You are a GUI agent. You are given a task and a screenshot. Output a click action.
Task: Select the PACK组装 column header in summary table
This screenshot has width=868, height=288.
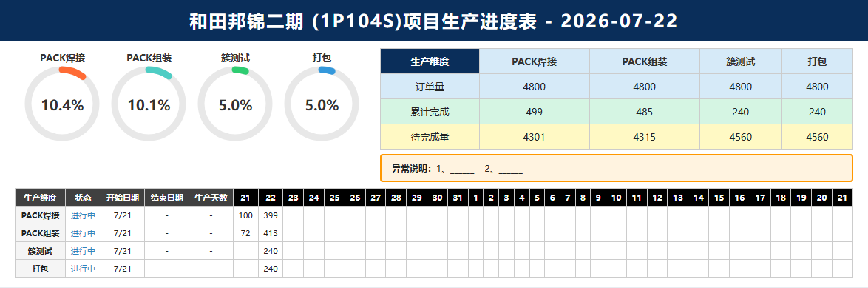coord(645,61)
